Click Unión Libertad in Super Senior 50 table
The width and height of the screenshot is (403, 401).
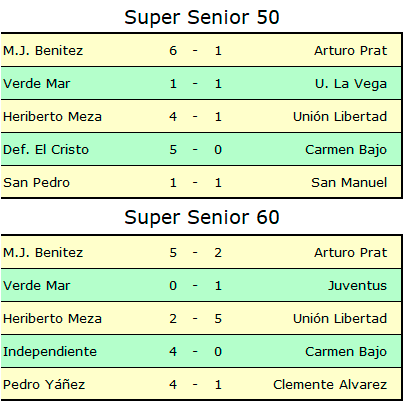(x=340, y=117)
